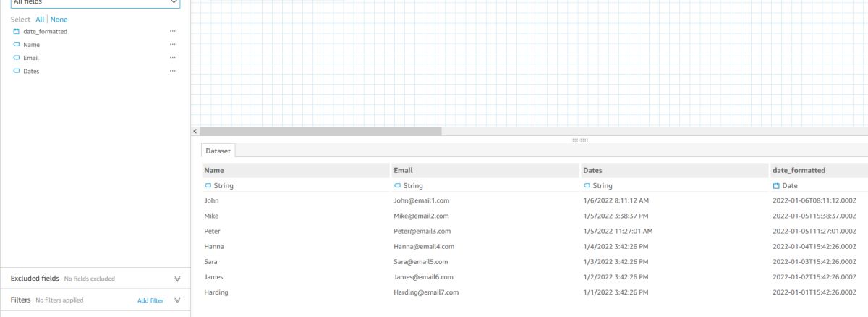The image size is (868, 317).
Task: Click cell 1/4/2022 3:42:26 PM
Action: (616, 246)
